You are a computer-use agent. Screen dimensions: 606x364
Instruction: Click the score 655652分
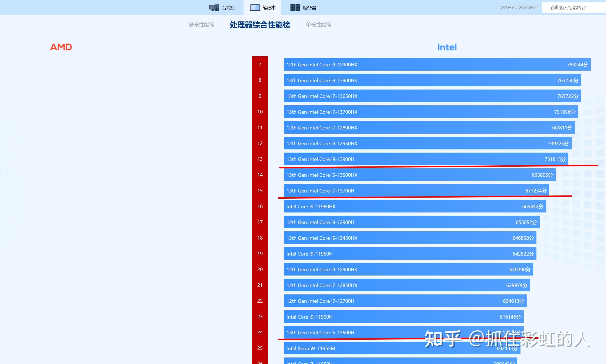526,222
